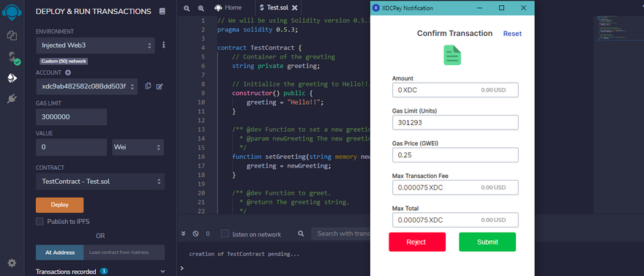Toggle listen on network checkbox
Viewport: 644px width, 276px height.
coord(225,234)
